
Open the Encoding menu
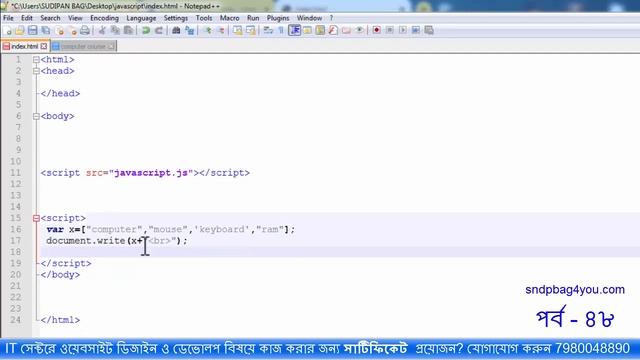point(104,18)
